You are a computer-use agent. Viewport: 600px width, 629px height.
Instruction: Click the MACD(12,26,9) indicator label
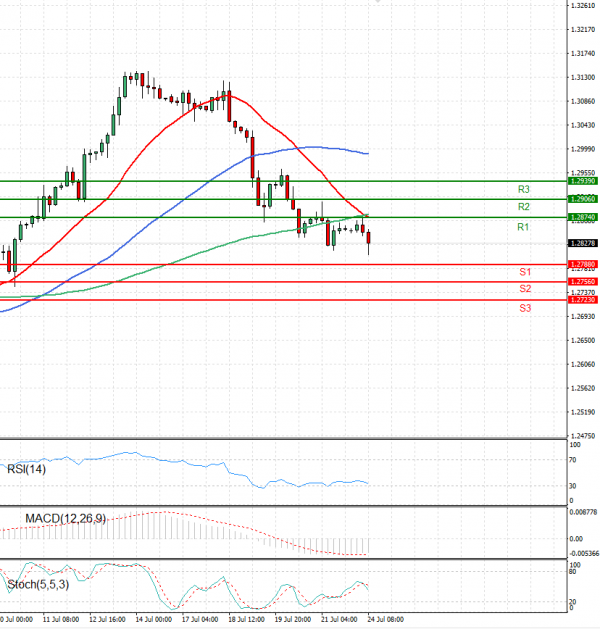coord(65,519)
